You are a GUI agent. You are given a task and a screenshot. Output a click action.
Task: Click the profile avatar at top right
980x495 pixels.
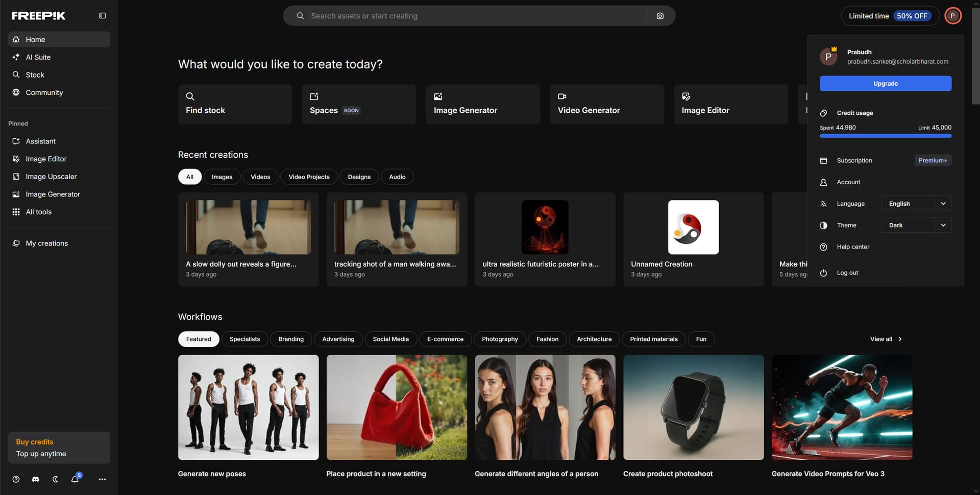[x=952, y=16]
